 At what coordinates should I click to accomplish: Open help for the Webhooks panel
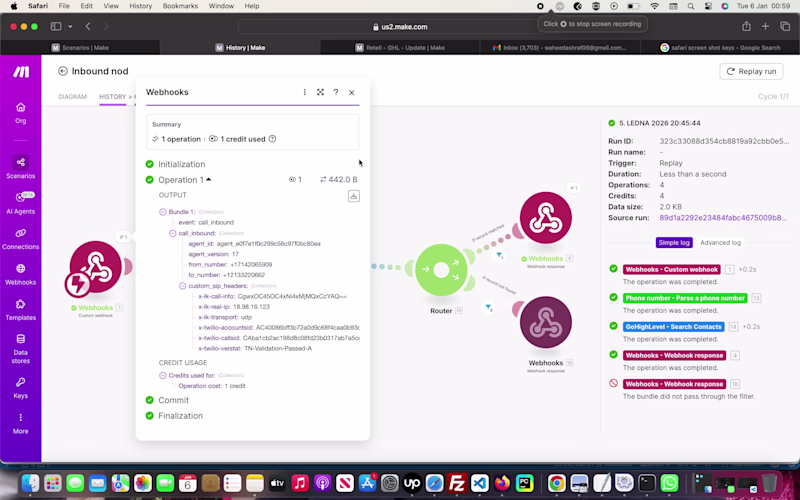336,92
